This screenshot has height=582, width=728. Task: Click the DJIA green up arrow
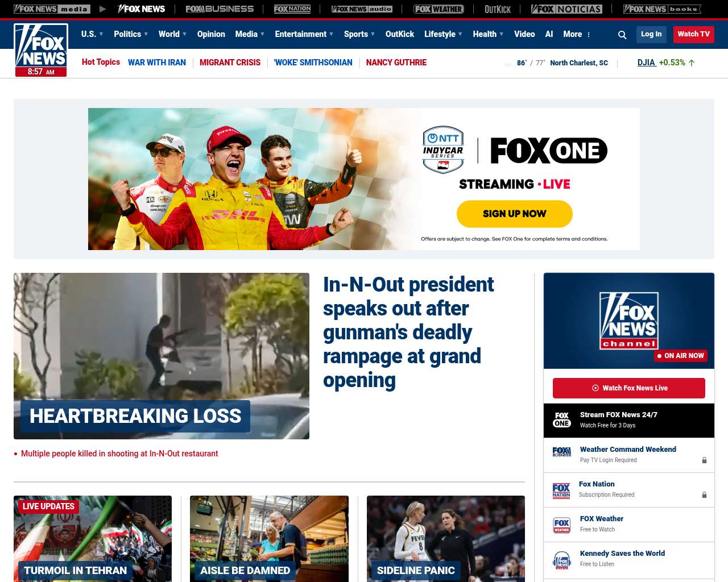click(692, 63)
